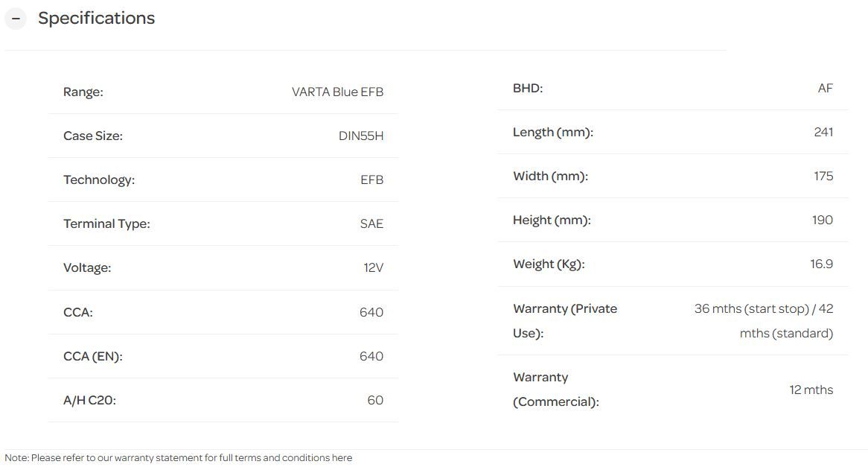Select the Warranty (Private Use) label
This screenshot has height=470, width=868.
pos(565,321)
